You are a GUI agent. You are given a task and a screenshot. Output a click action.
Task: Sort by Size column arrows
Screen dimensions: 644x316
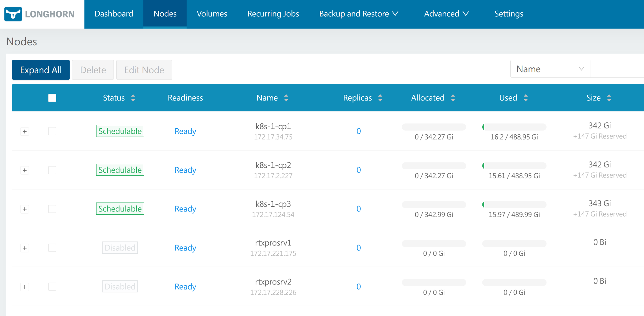[x=609, y=98]
